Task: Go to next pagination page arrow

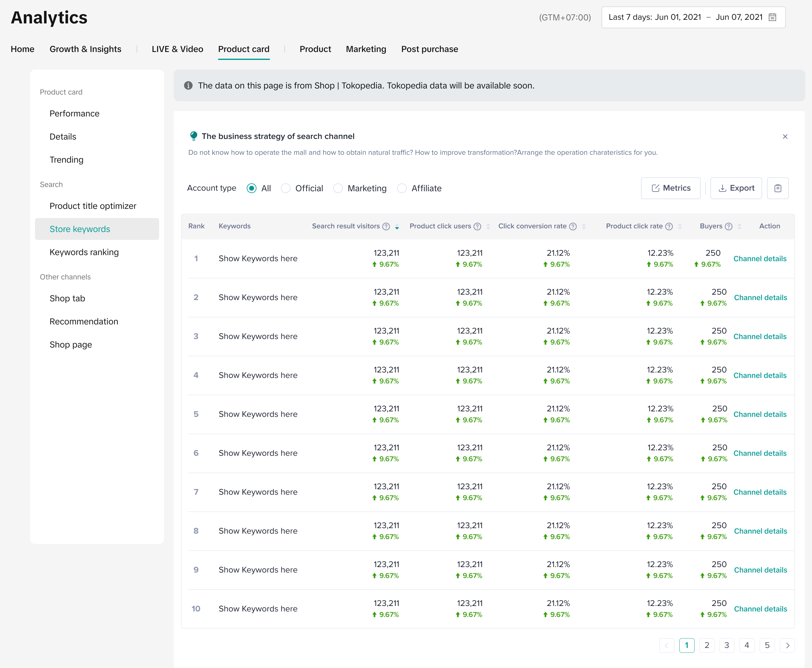Action: point(787,645)
